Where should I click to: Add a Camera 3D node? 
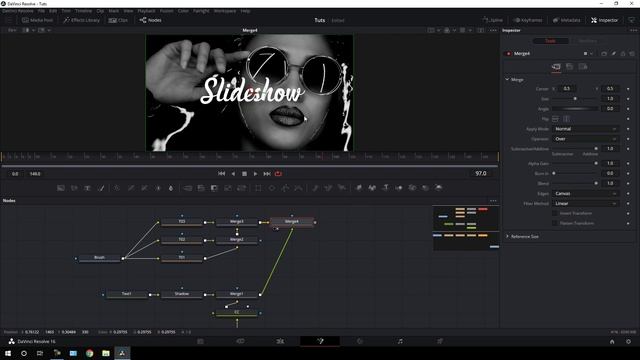pyautogui.click(x=412, y=188)
